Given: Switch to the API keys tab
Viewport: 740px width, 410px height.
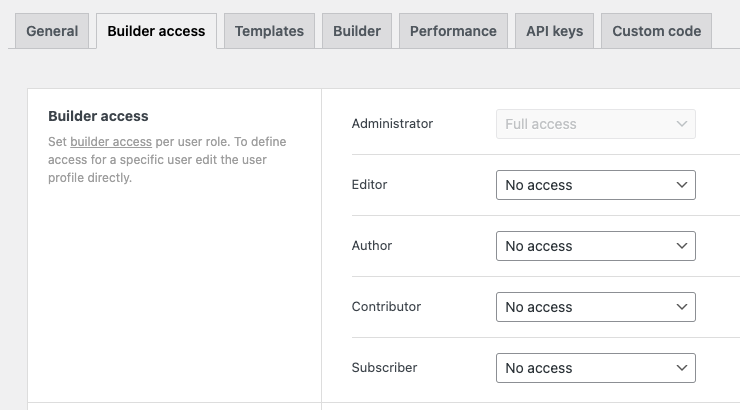Looking at the screenshot, I should [555, 31].
